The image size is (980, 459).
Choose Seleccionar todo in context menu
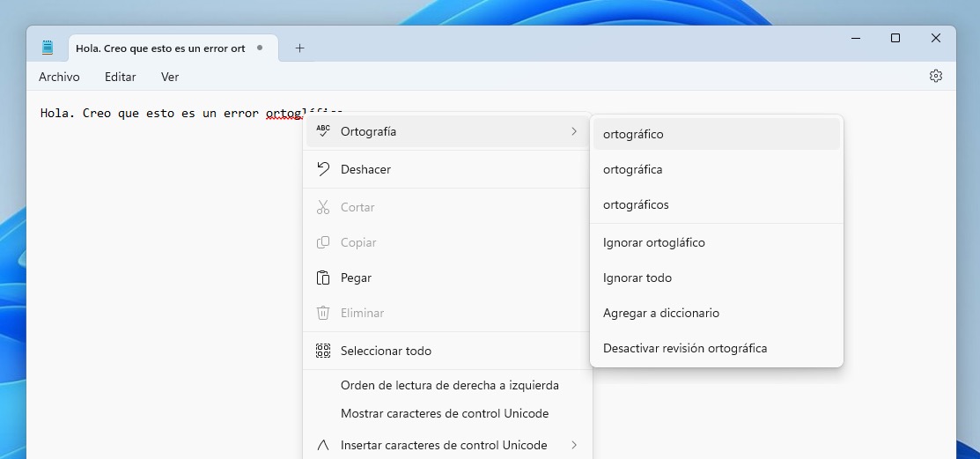pyautogui.click(x=447, y=351)
